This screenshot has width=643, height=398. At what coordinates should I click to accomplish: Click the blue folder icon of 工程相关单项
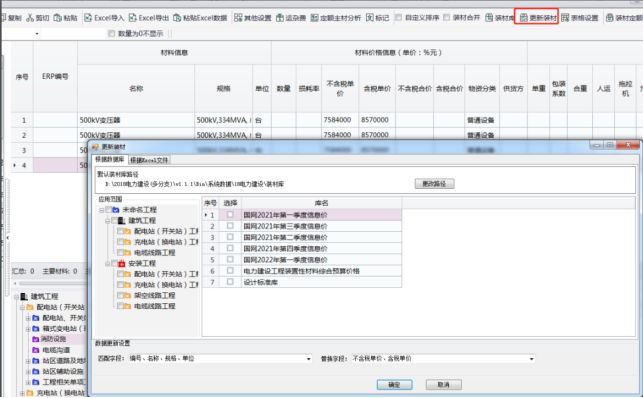(36, 382)
